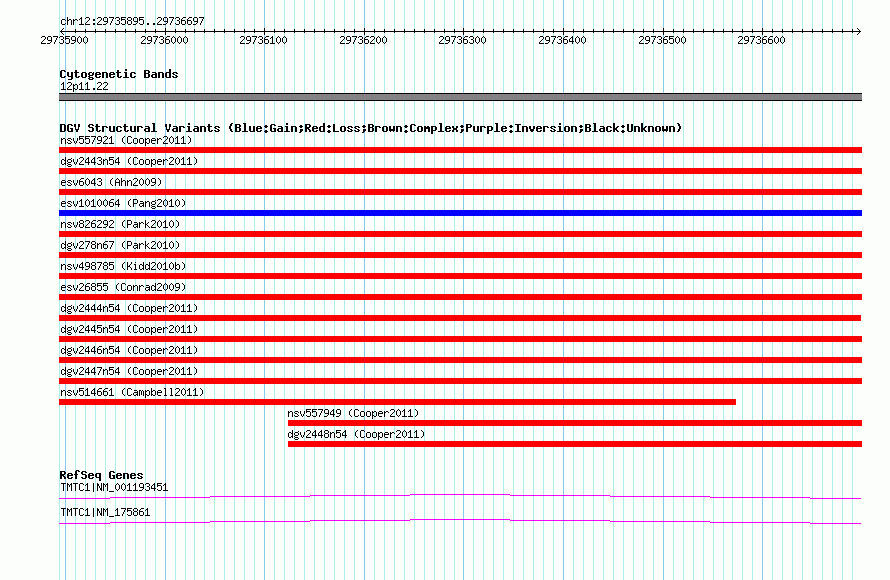Select the 12p11.22 band label
Viewport: 890px width, 580px height.
(84, 86)
